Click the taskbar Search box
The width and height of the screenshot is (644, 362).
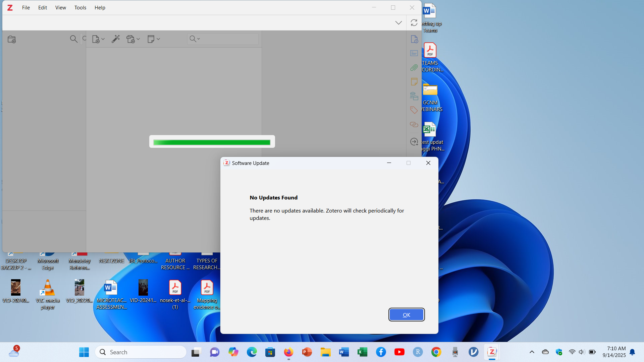[x=141, y=352]
